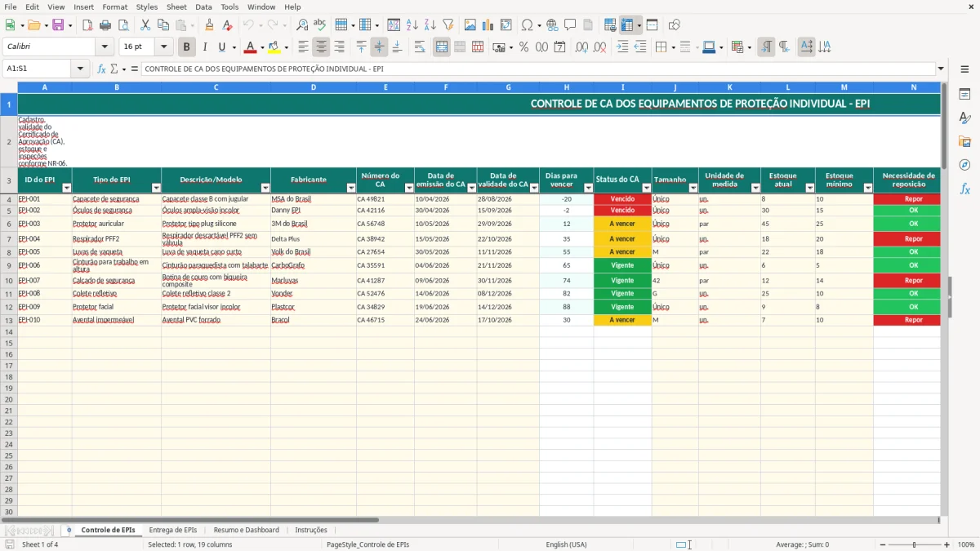The image size is (980, 551).
Task: Toggle Bold formatting off
Action: point(187,47)
